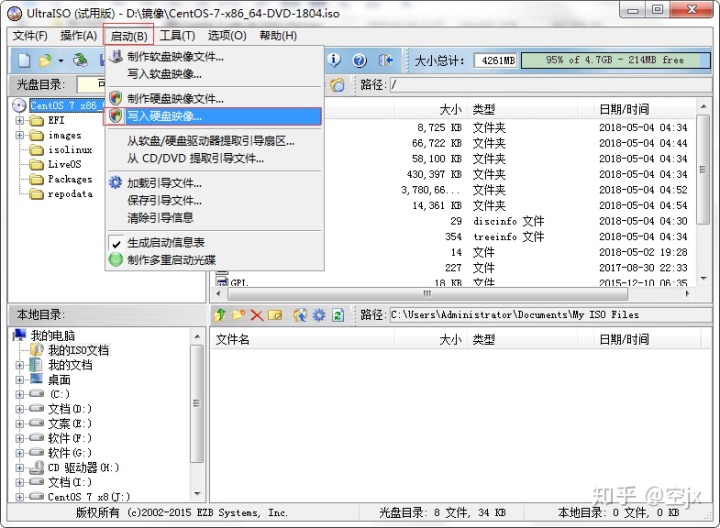Click the green Refresh icon in local toolbar
Image resolution: width=720 pixels, height=528 pixels.
pos(338,315)
